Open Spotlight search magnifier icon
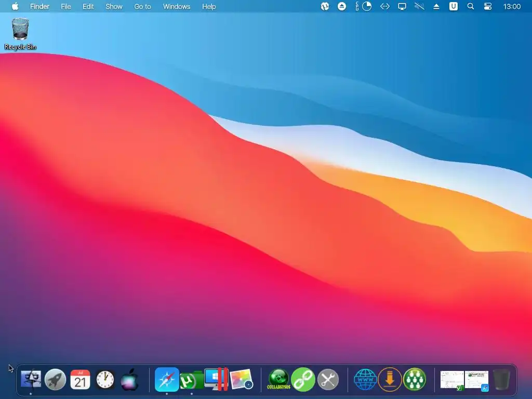 (471, 6)
